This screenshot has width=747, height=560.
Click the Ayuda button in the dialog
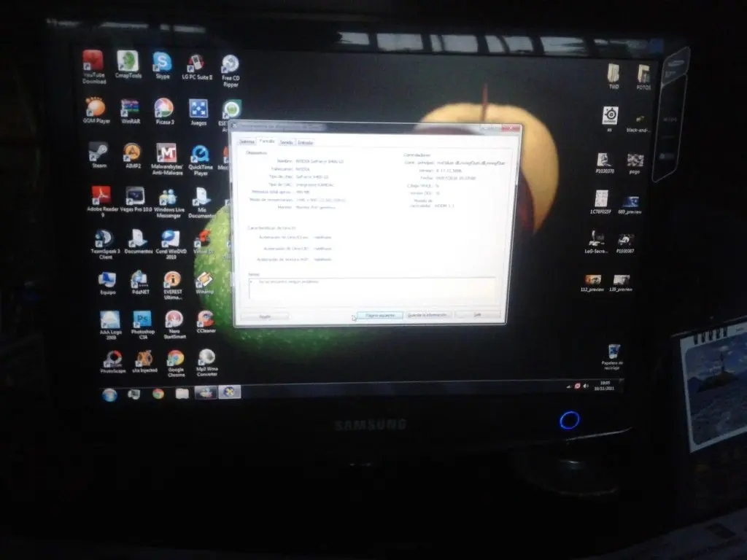click(265, 316)
